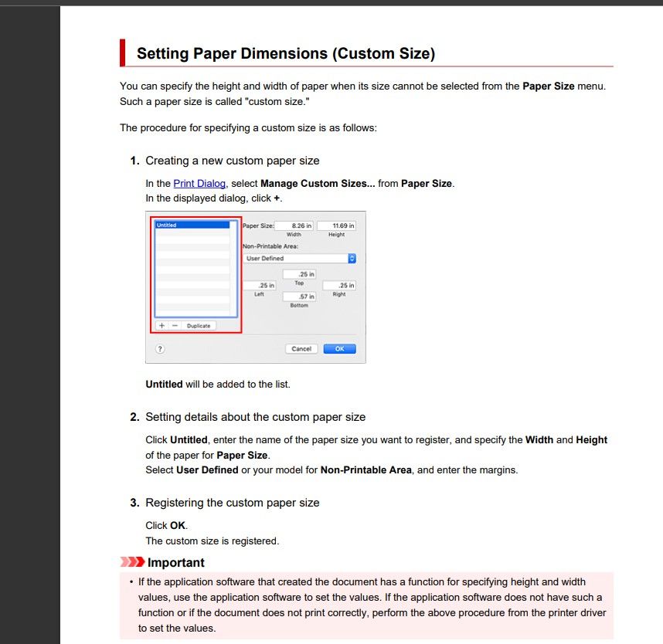Click step 3 Registering the custom paper size
Image resolution: width=663 pixels, height=644 pixels.
(232, 503)
